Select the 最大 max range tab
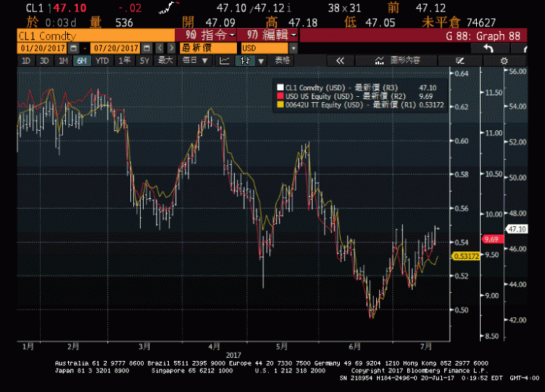 (x=165, y=61)
